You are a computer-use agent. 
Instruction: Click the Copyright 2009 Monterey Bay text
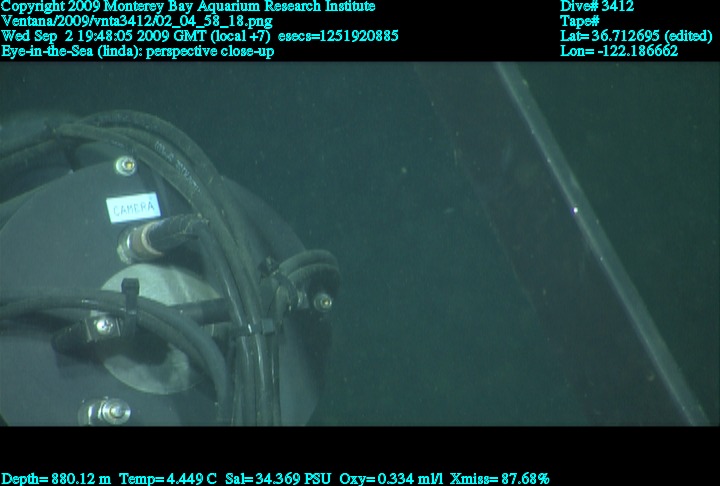point(188,6)
